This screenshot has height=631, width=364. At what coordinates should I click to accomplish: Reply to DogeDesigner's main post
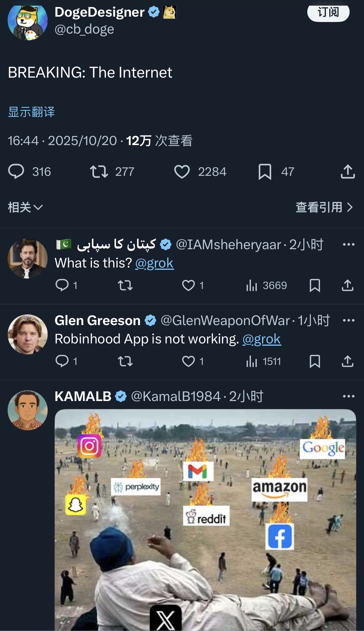(16, 172)
